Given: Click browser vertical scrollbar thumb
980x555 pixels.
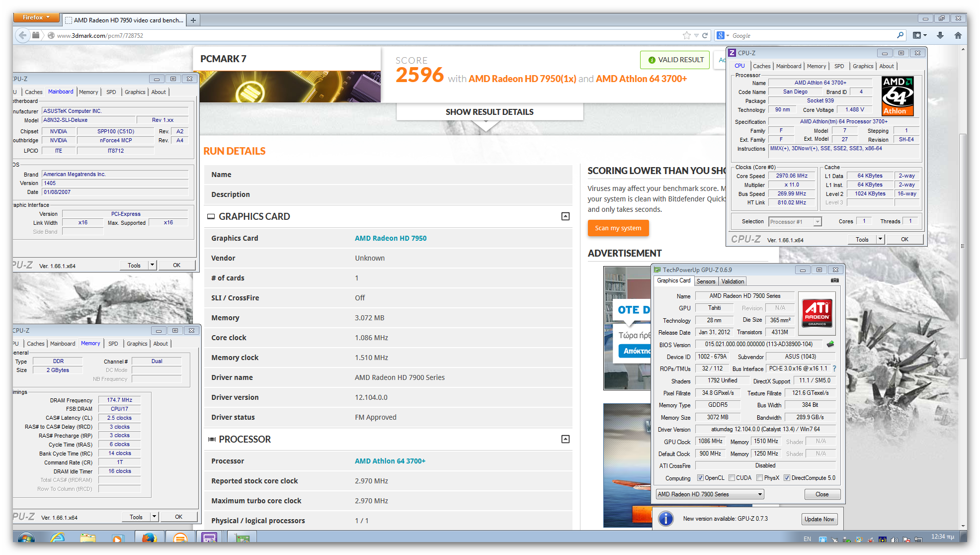Looking at the screenshot, I should [963, 247].
